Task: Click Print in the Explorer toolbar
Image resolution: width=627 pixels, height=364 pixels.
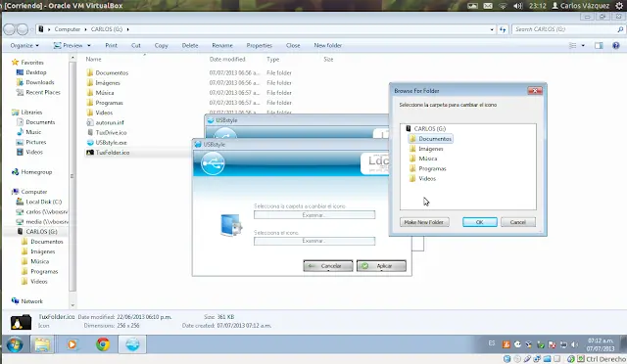Action: [x=111, y=46]
